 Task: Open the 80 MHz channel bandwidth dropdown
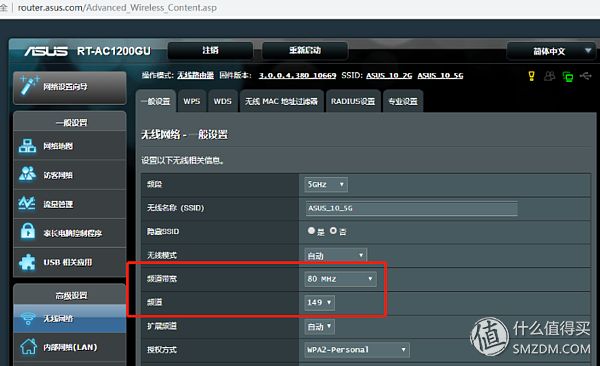click(x=340, y=279)
